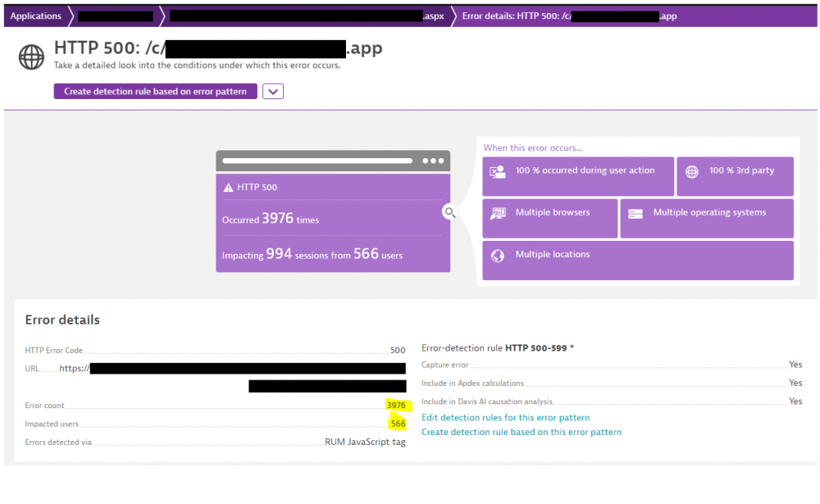Select the Multiple browsers icon
The height and width of the screenshot is (504, 820).
click(x=497, y=215)
